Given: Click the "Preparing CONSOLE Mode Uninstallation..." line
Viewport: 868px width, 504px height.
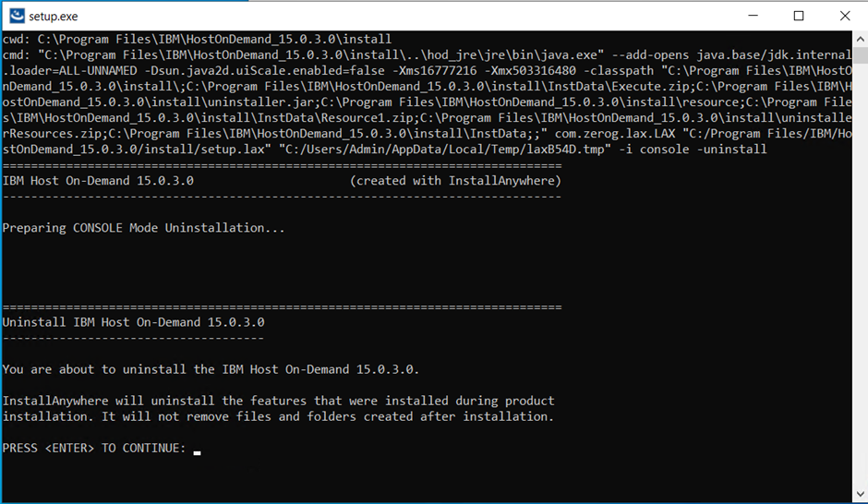Looking at the screenshot, I should (x=144, y=228).
